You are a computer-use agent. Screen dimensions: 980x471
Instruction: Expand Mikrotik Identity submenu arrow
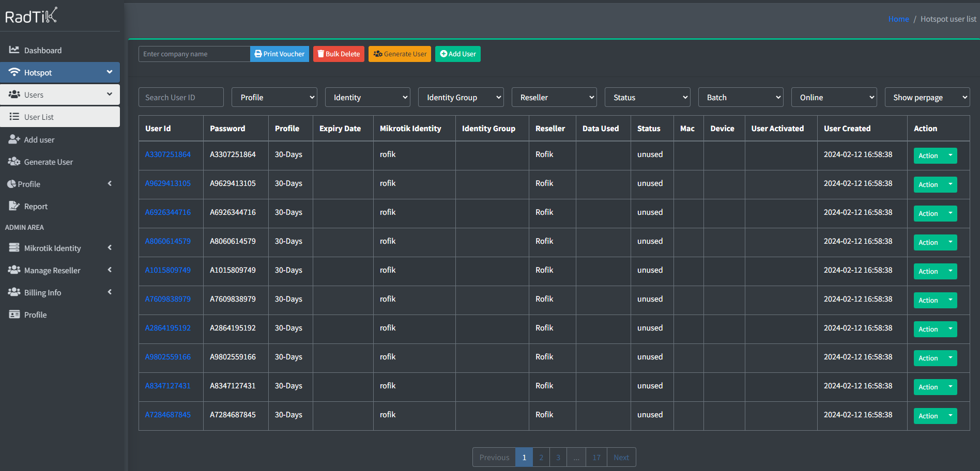click(110, 248)
